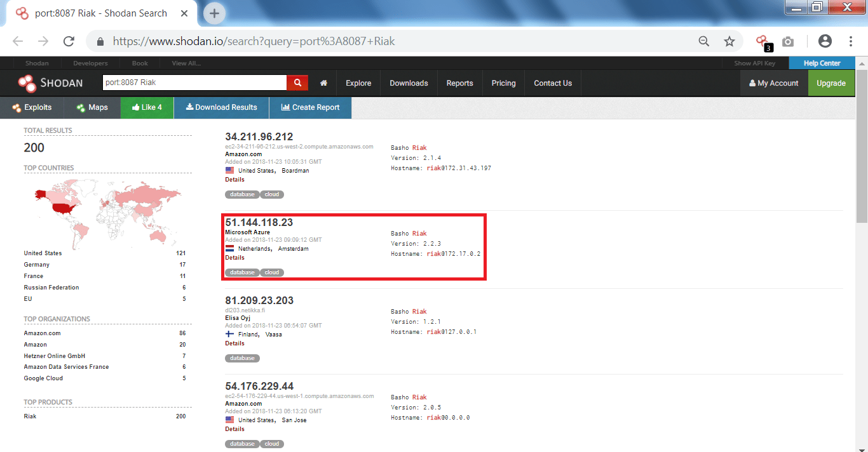Image resolution: width=868 pixels, height=452 pixels.
Task: Open the Explore menu item
Action: [358, 83]
